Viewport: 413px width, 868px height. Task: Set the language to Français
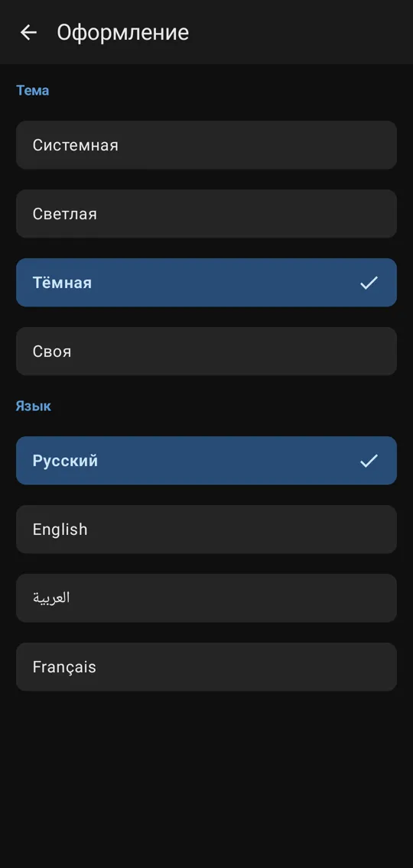click(x=206, y=666)
